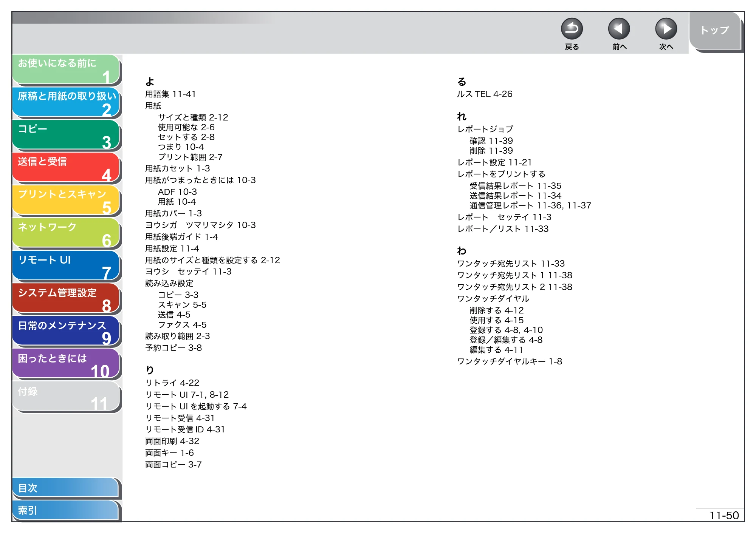Click entry 通信管理レポート 11-36, 11-37
This screenshot has width=756, height=534.
click(x=531, y=205)
